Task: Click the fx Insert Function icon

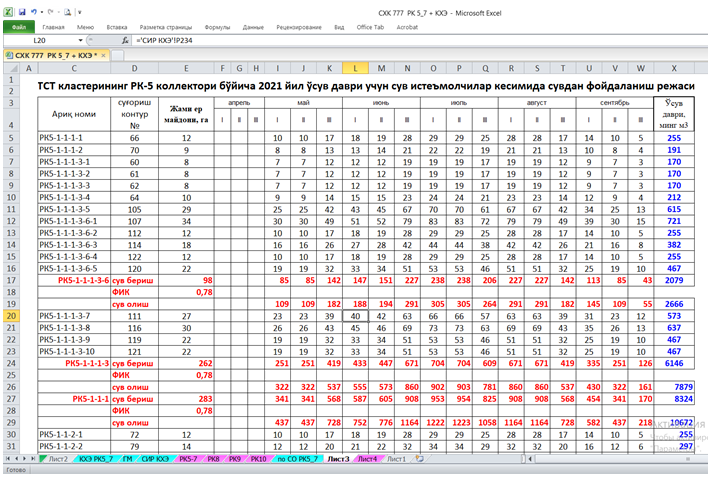Action: click(126, 40)
